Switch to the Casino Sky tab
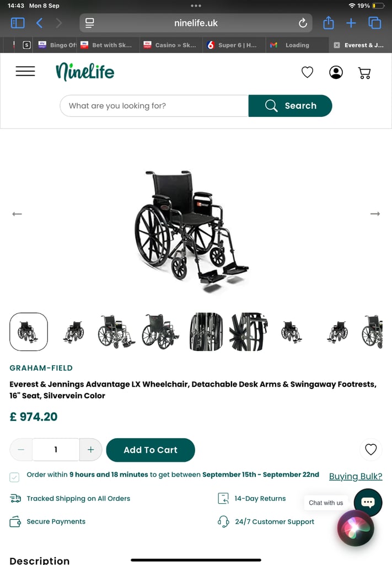Image resolution: width=392 pixels, height=565 pixels. point(171,45)
